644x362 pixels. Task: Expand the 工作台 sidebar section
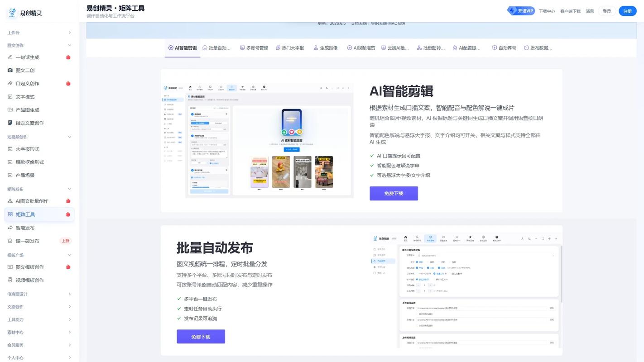point(39,33)
